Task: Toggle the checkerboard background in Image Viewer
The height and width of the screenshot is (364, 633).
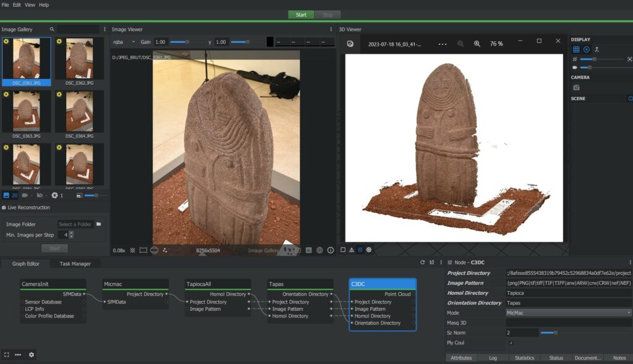Action: (x=132, y=250)
